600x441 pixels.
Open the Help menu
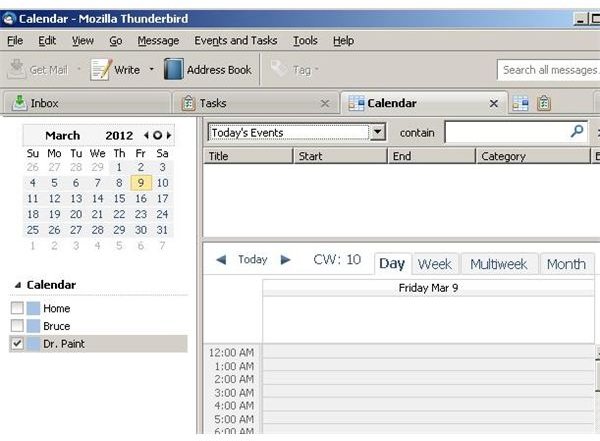343,40
